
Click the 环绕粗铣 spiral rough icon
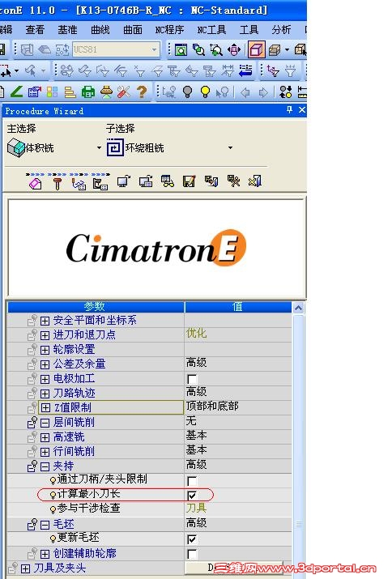click(115, 147)
